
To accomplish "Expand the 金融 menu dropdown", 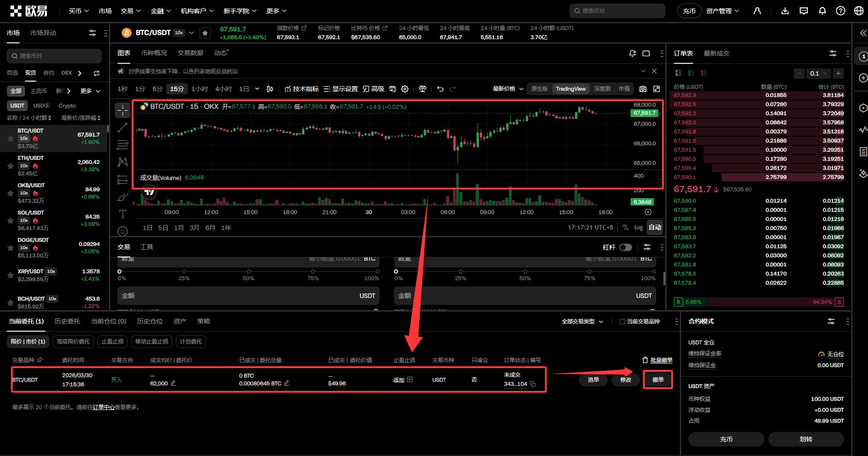I will click(x=161, y=11).
